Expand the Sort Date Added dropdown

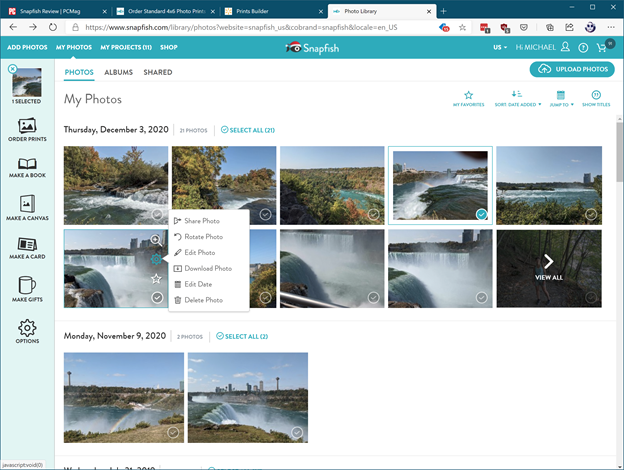[518, 98]
